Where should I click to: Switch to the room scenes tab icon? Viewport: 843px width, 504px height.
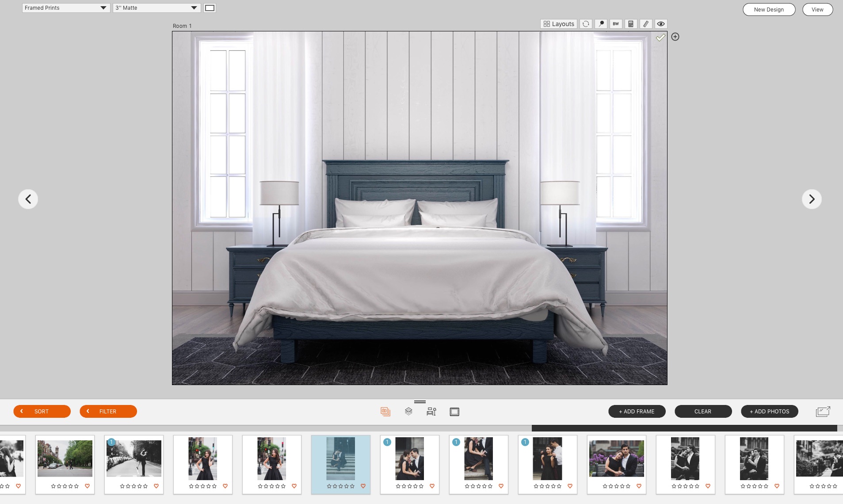click(x=431, y=412)
